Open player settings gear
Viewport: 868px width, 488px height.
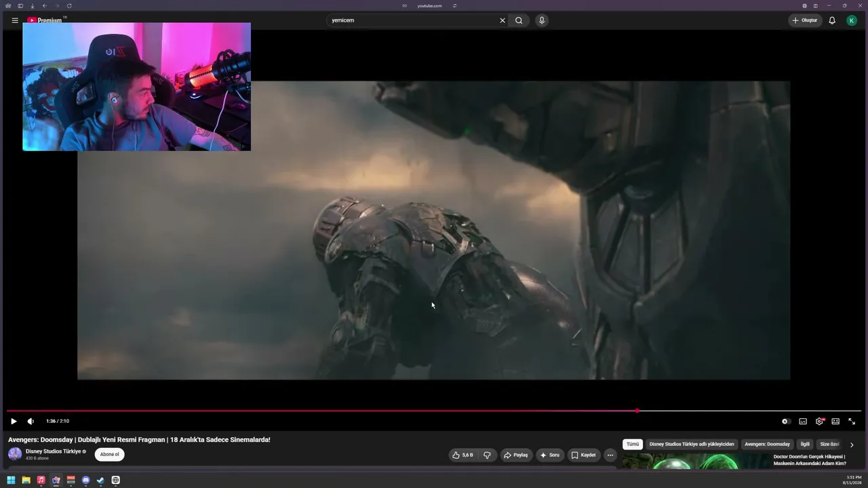pos(819,421)
